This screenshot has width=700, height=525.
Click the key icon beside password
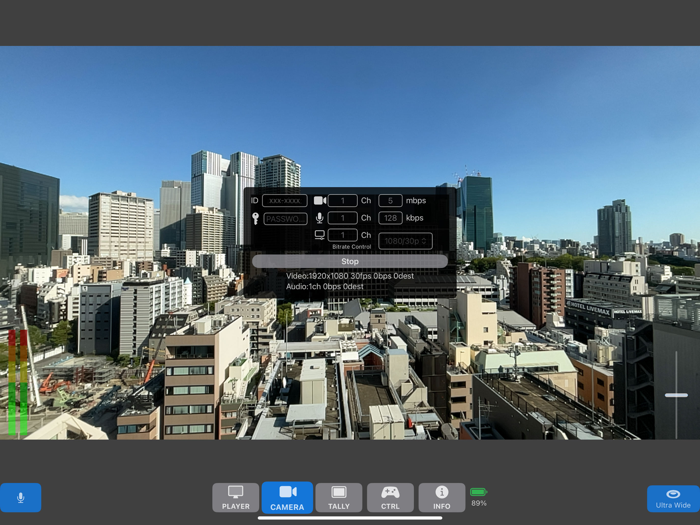[x=255, y=218]
